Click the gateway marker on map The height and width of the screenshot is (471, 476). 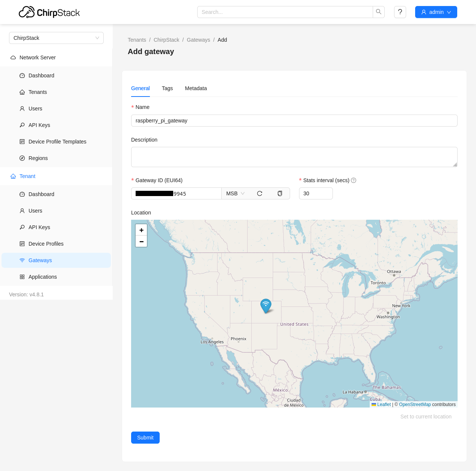pos(266,306)
